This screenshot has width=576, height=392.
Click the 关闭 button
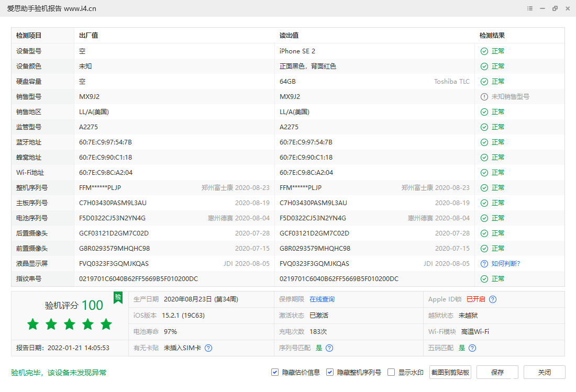[545, 372]
